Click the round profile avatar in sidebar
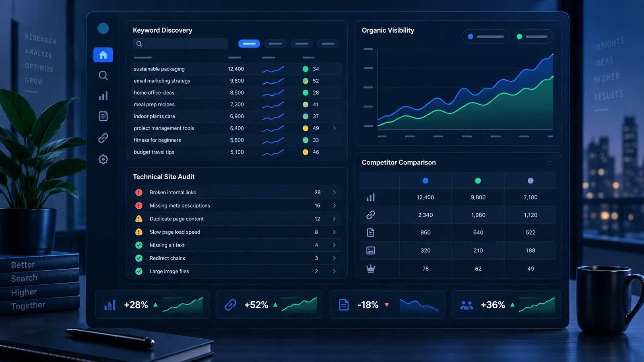Screen dimensions: 644x362 point(103,28)
